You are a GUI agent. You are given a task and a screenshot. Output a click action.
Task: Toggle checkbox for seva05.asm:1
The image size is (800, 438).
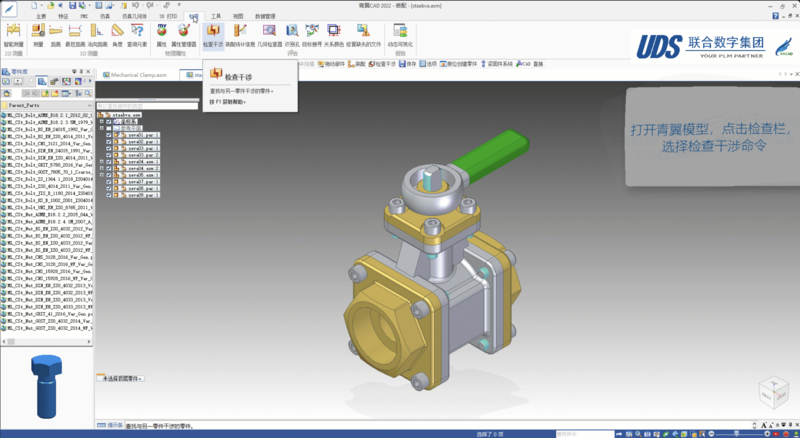click(109, 175)
